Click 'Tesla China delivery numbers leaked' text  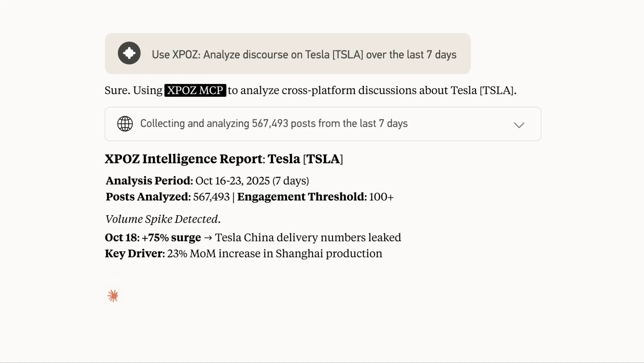click(308, 237)
